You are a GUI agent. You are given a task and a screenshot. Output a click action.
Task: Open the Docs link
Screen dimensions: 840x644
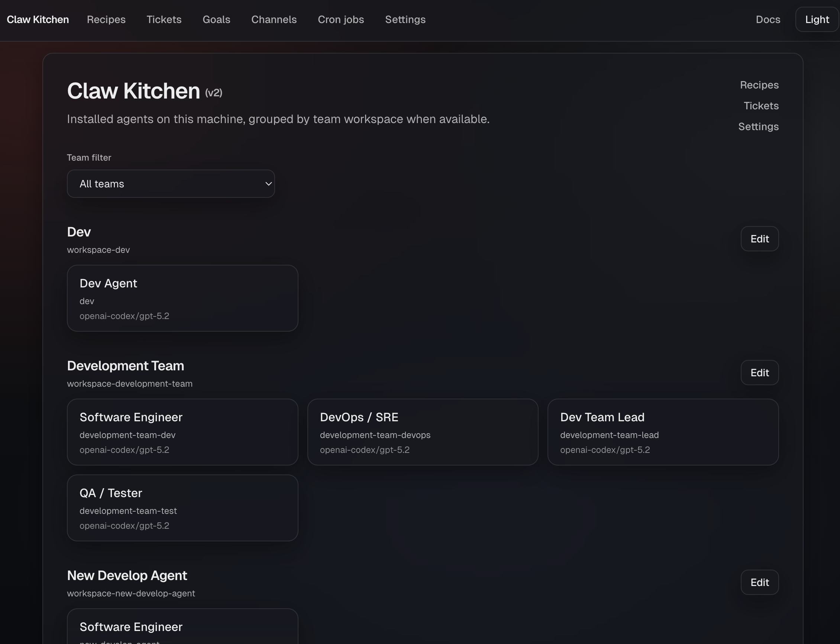tap(768, 20)
